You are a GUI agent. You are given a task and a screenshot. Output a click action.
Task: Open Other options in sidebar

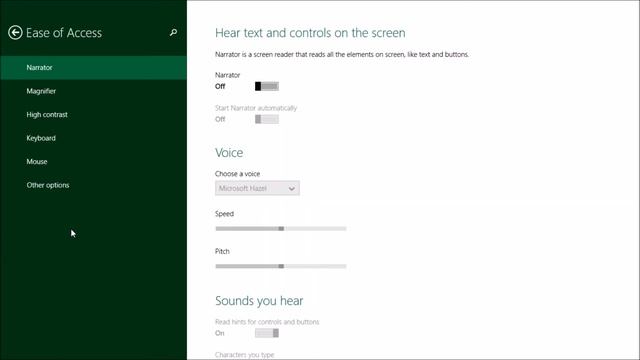click(x=93, y=185)
